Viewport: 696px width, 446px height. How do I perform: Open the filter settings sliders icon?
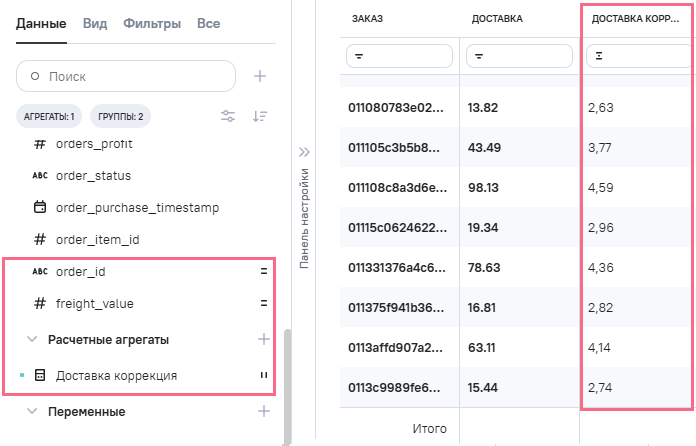coord(228,117)
